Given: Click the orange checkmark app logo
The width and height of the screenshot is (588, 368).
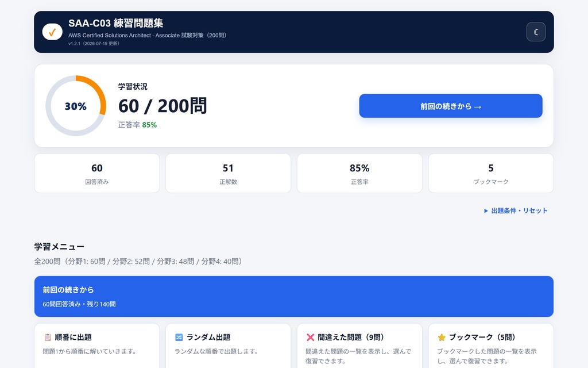Looking at the screenshot, I should 52,32.
